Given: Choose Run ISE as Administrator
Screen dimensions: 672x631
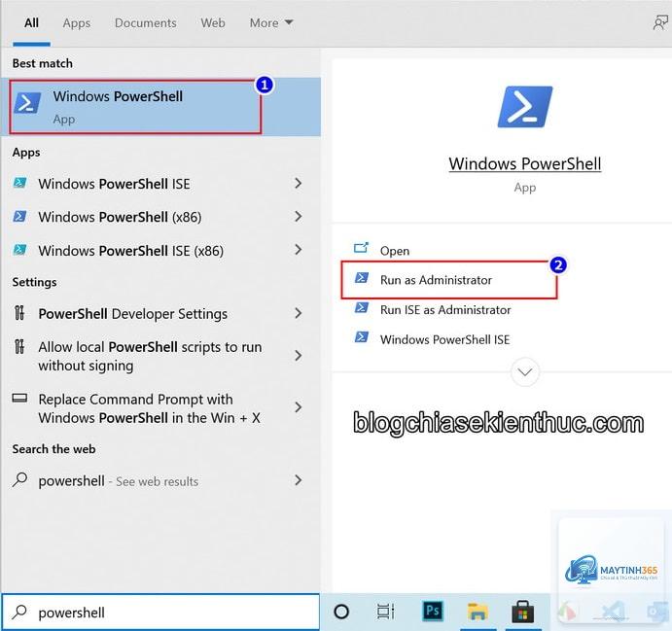Looking at the screenshot, I should click(445, 310).
